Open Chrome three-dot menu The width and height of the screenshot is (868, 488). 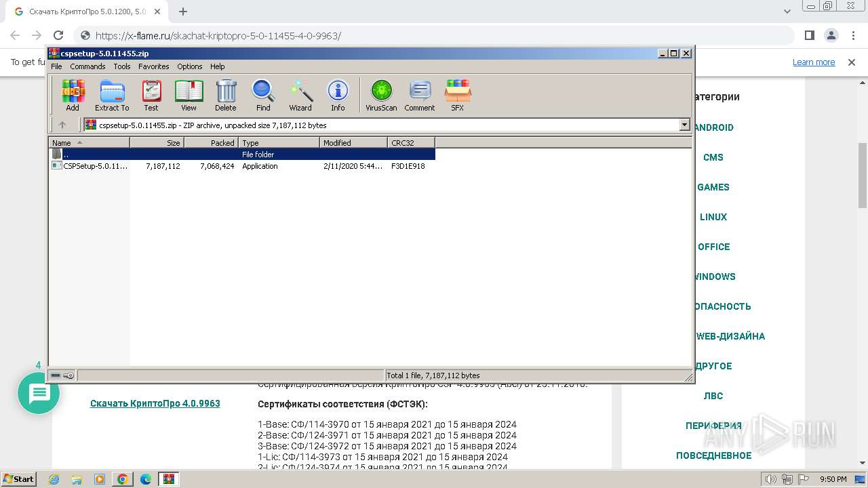coord(852,35)
